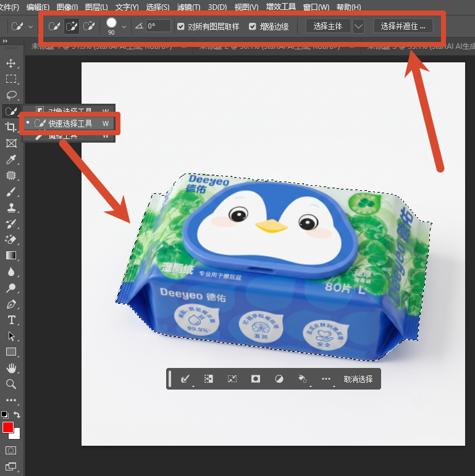Viewport: 475px width, 476px height.
Task: Click the Subtract from selection icon
Action: tap(89, 26)
